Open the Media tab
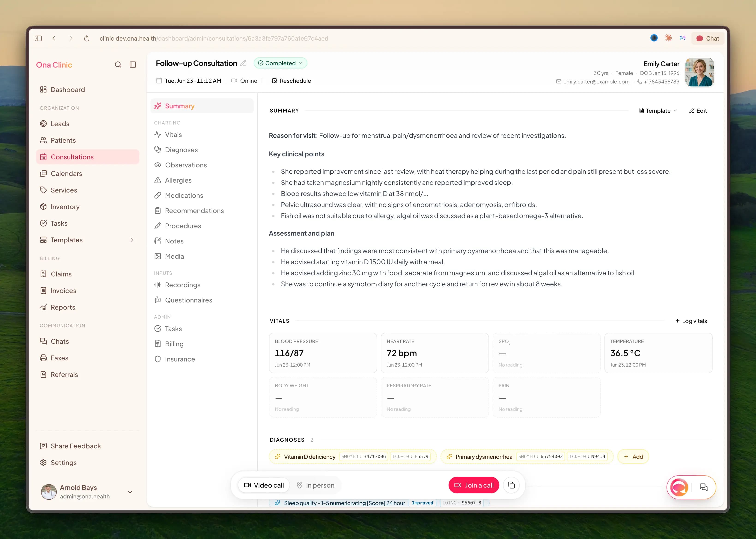Image resolution: width=756 pixels, height=539 pixels. 202,256
